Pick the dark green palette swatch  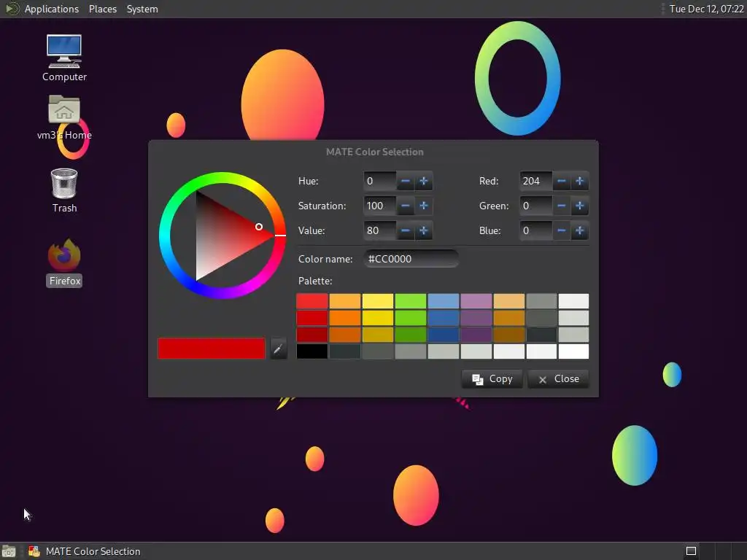click(411, 335)
